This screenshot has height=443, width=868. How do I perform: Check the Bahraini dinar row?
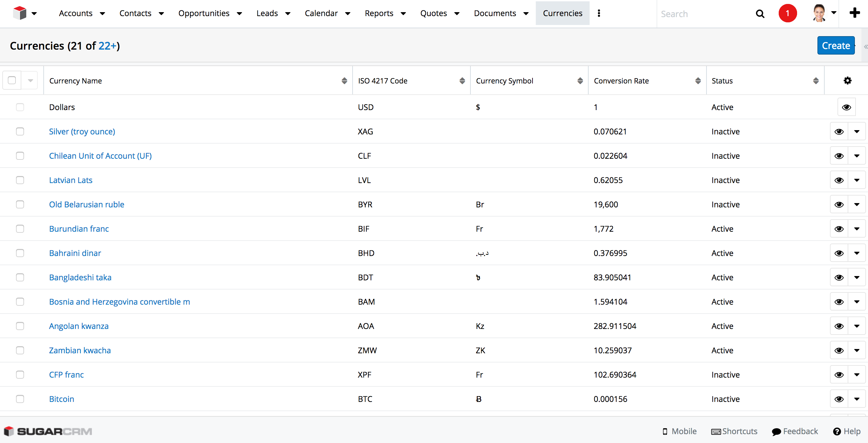tap(20, 253)
